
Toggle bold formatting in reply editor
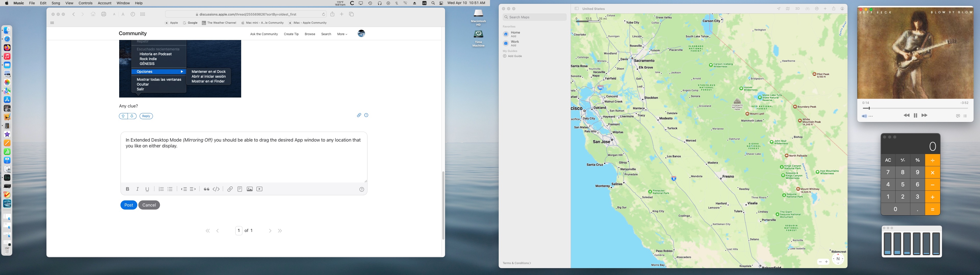(x=127, y=189)
